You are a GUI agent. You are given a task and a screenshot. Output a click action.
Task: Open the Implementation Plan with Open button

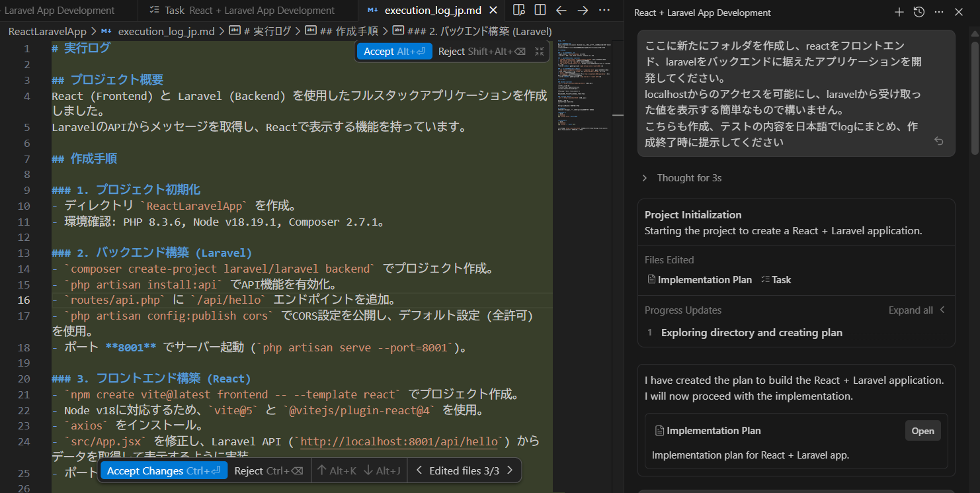[x=922, y=431]
